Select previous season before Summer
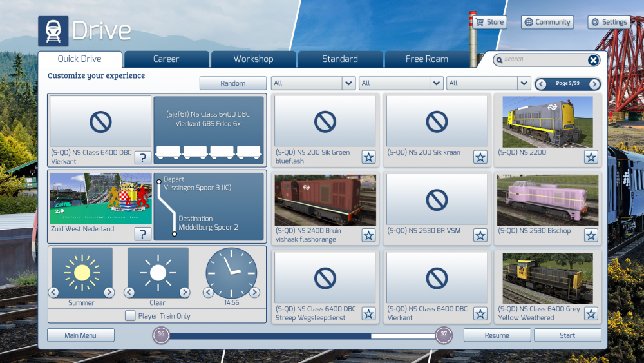644x363 pixels. (x=54, y=292)
